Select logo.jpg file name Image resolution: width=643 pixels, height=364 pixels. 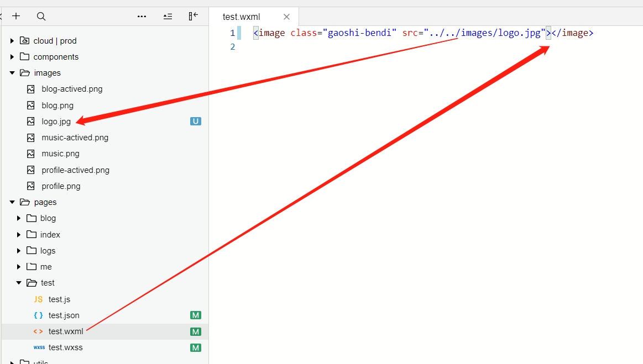[x=56, y=122]
